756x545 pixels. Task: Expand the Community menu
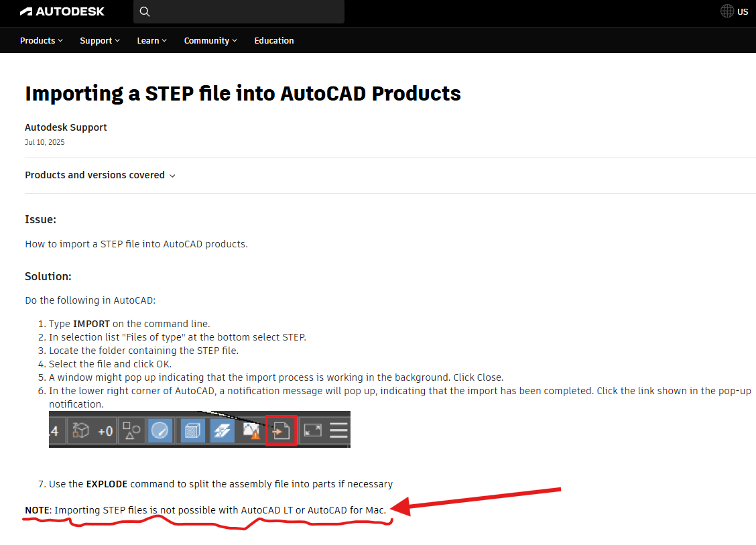coord(210,40)
